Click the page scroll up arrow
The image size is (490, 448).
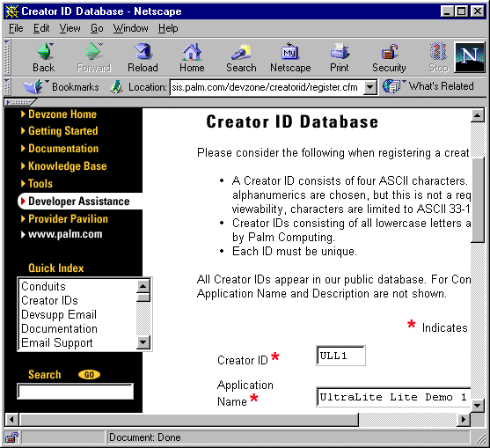click(478, 115)
